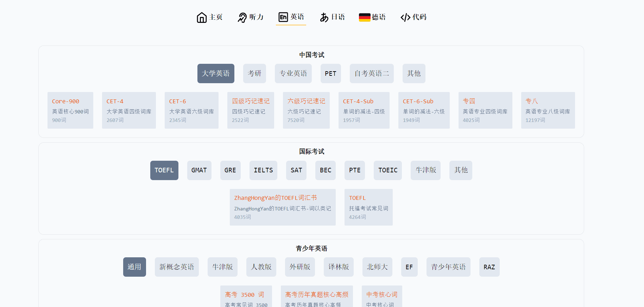Viewport: 644px width, 307px height.
Task: Click the code brackets icon
Action: (x=405, y=17)
